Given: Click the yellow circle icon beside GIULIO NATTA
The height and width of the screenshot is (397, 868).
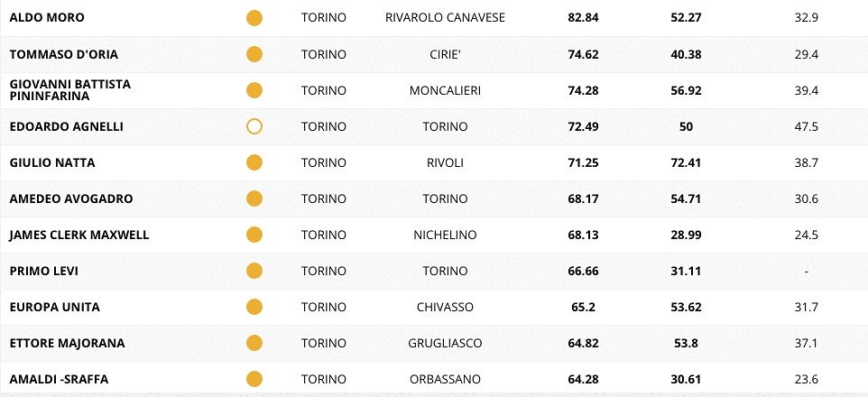Looking at the screenshot, I should (x=254, y=162).
